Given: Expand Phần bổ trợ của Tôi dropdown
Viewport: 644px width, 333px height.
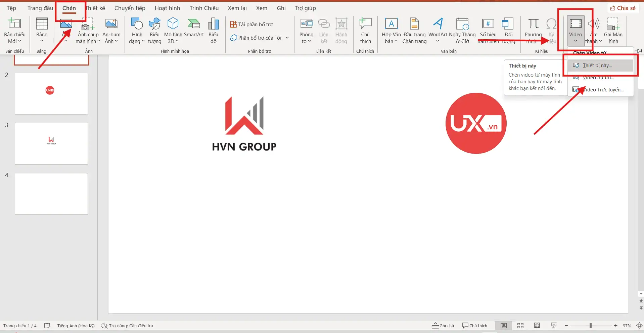Looking at the screenshot, I should (x=287, y=38).
